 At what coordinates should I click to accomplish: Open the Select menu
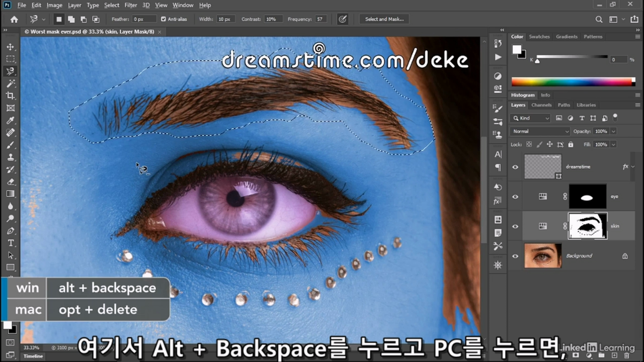click(x=112, y=5)
